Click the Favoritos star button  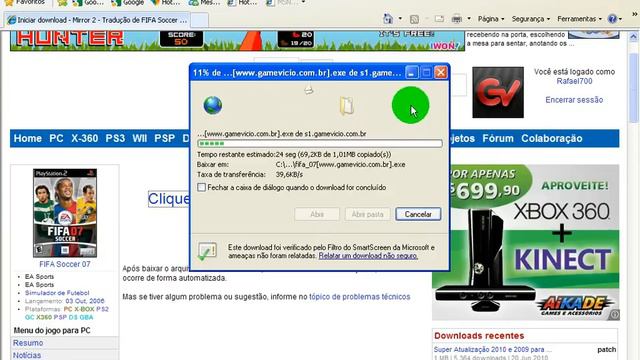[24, 2]
